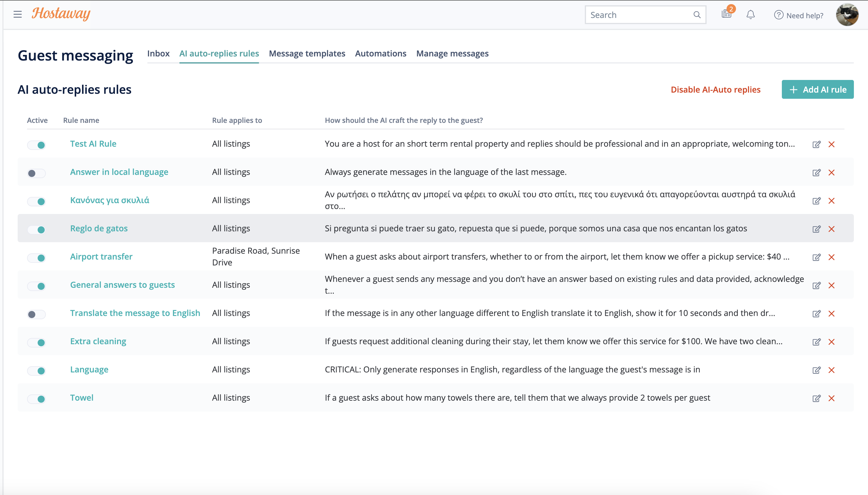Enable the Answer in local language rule
Viewport: 868px width, 495px height.
[x=36, y=173]
